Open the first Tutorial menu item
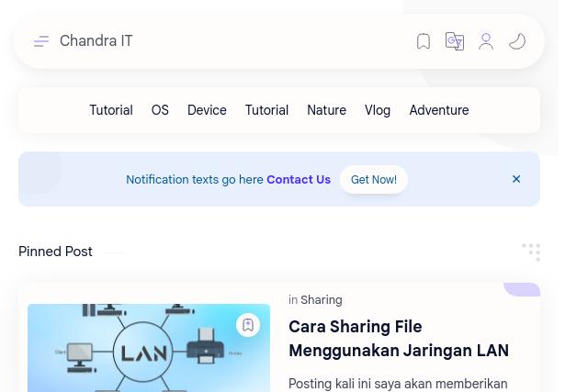Screen dimensions: 588x392 click(110, 110)
